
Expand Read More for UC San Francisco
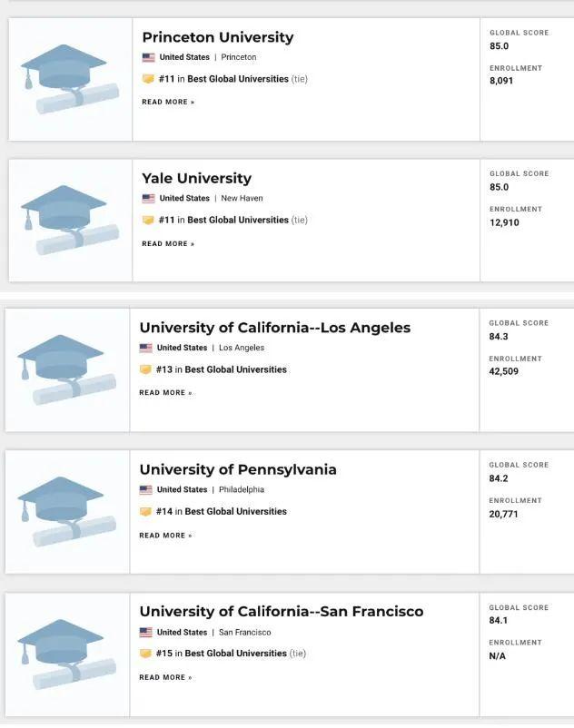click(165, 677)
